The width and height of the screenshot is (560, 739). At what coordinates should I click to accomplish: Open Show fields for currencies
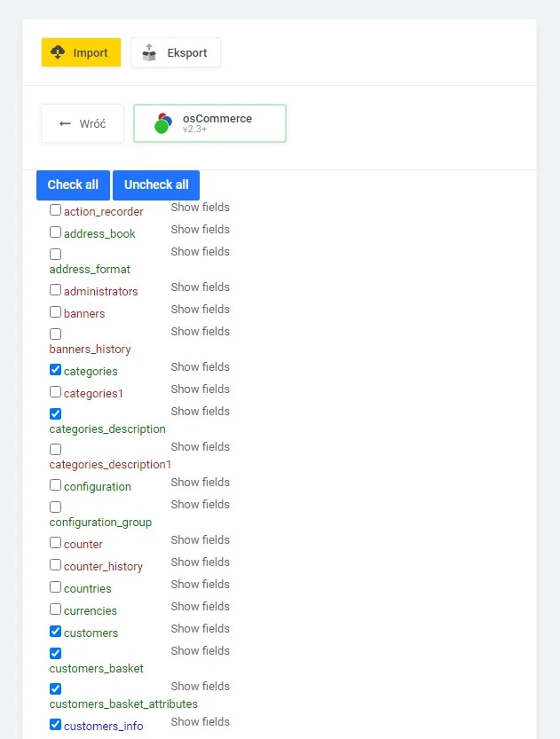(200, 606)
